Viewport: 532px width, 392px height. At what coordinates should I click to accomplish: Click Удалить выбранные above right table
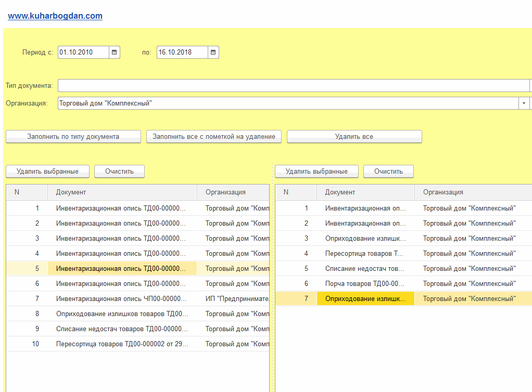[x=316, y=172]
